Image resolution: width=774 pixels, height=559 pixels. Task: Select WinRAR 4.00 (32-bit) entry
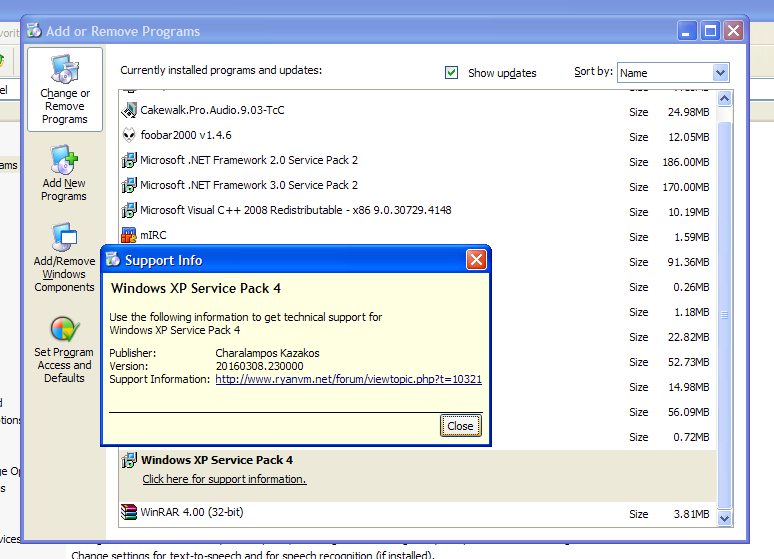pyautogui.click(x=192, y=512)
